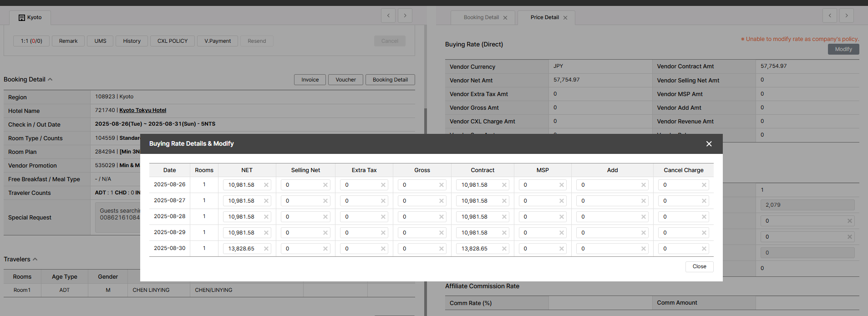Click the Voucher button
The height and width of the screenshot is (316, 868).
pos(345,80)
